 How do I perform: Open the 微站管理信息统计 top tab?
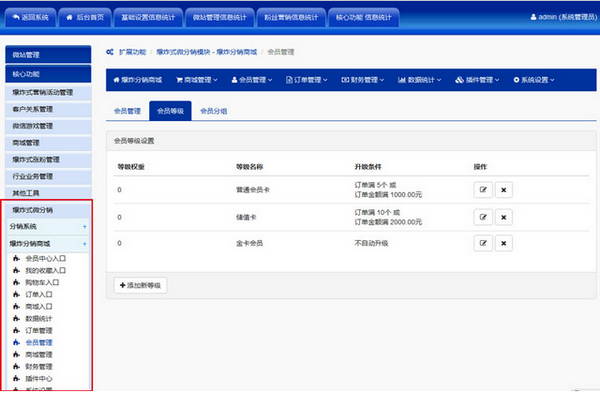220,18
